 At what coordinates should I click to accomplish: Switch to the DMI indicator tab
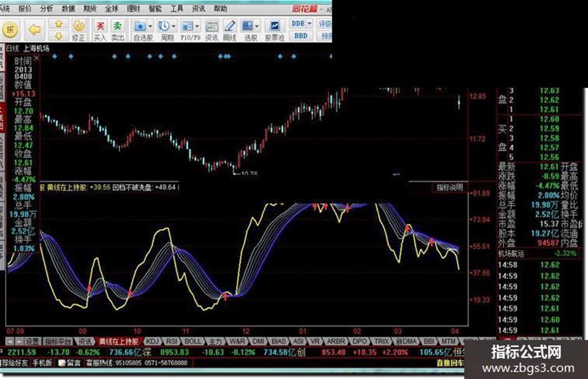(258, 341)
